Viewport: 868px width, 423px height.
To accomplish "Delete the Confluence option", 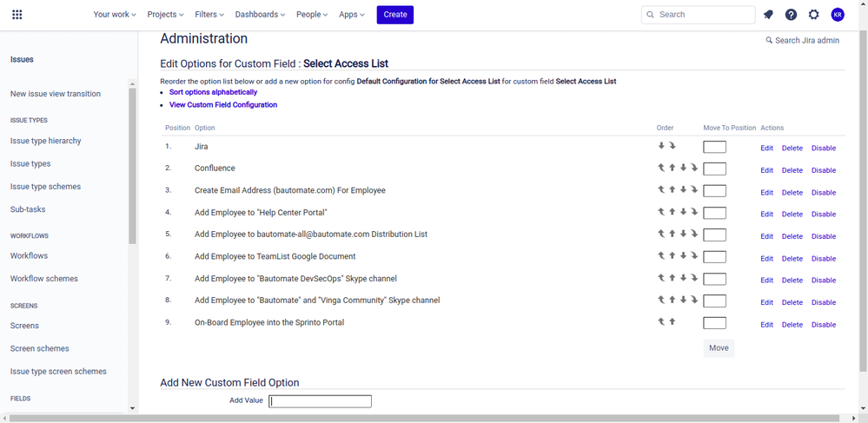I will [792, 170].
